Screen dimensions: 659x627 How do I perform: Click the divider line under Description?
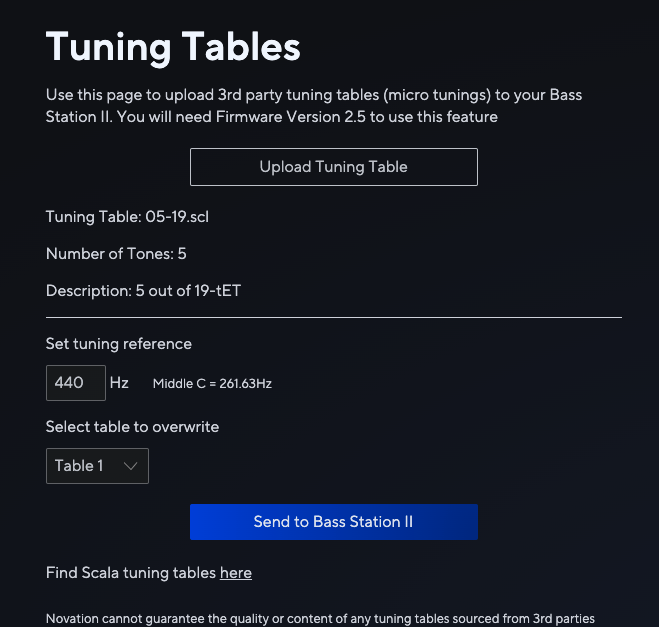pos(334,318)
